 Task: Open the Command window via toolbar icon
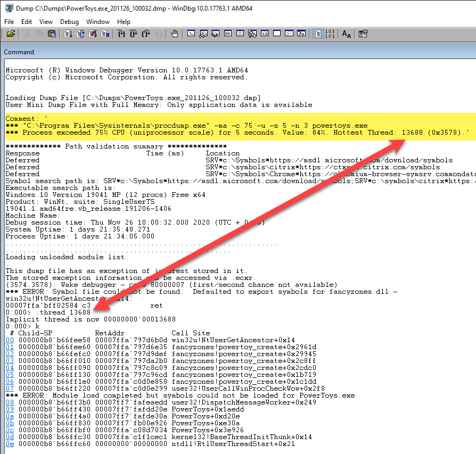191,34
